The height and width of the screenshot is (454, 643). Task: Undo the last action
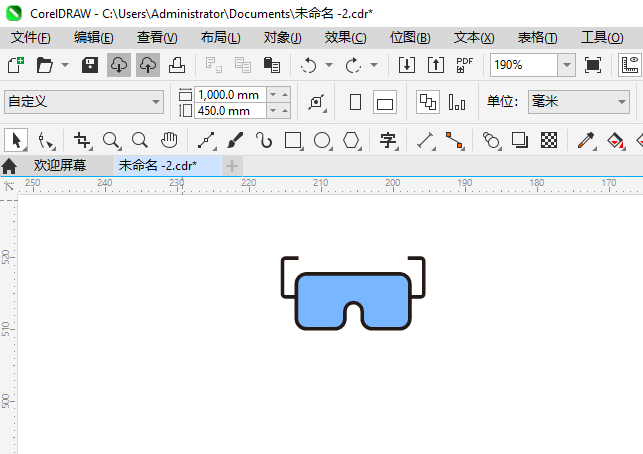pyautogui.click(x=308, y=65)
